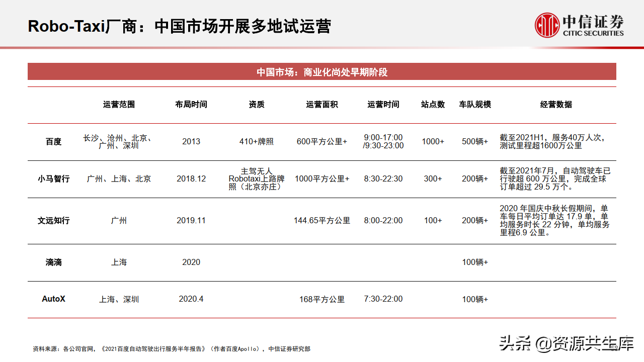Select the 滴滴 row's "上海" cell
644x362 pixels.
pos(119,262)
